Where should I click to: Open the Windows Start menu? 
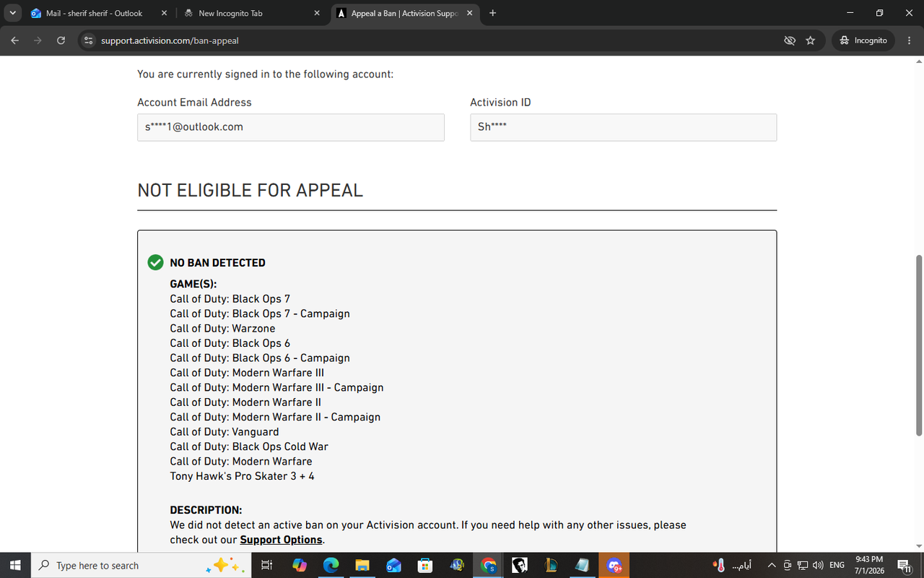point(15,565)
